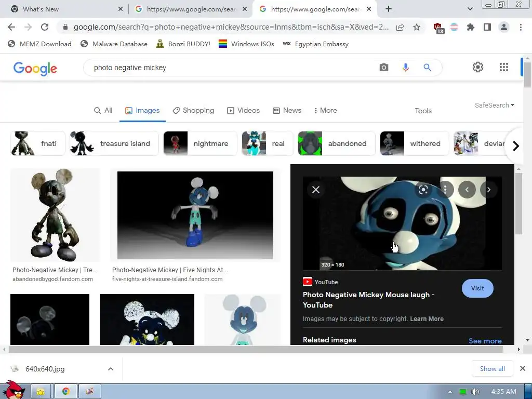Open the Chrome profile avatar
The image size is (532, 399).
(504, 27)
